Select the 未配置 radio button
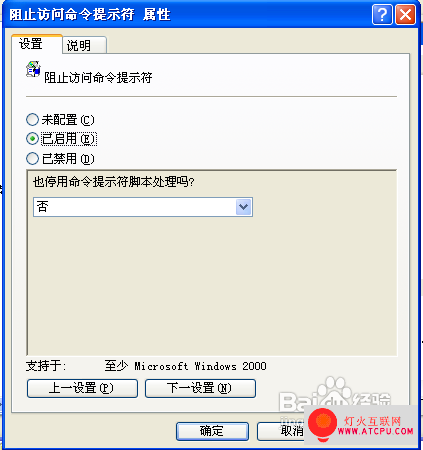This screenshot has width=423, height=450. click(x=32, y=119)
